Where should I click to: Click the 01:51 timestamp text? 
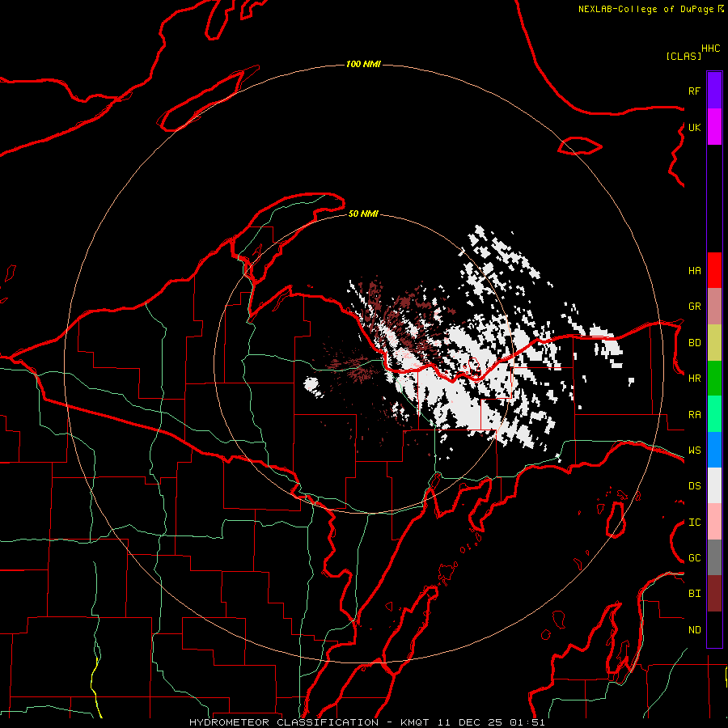[x=527, y=722]
